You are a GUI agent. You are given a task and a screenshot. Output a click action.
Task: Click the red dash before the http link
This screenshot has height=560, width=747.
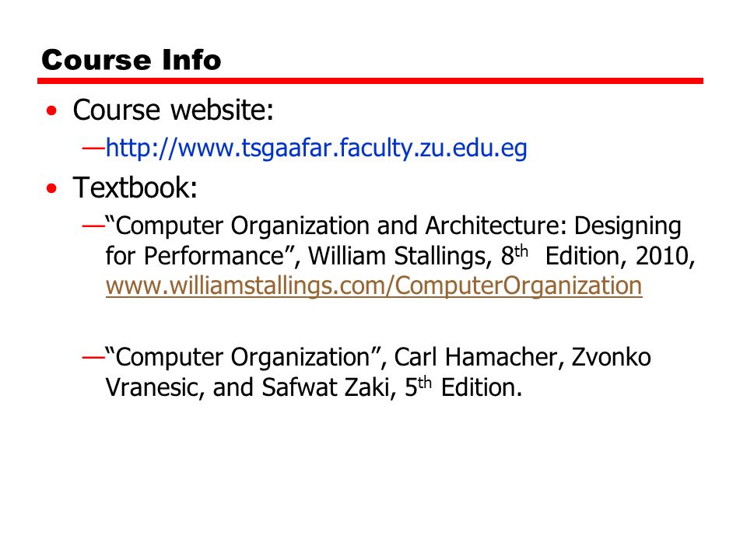(x=93, y=148)
